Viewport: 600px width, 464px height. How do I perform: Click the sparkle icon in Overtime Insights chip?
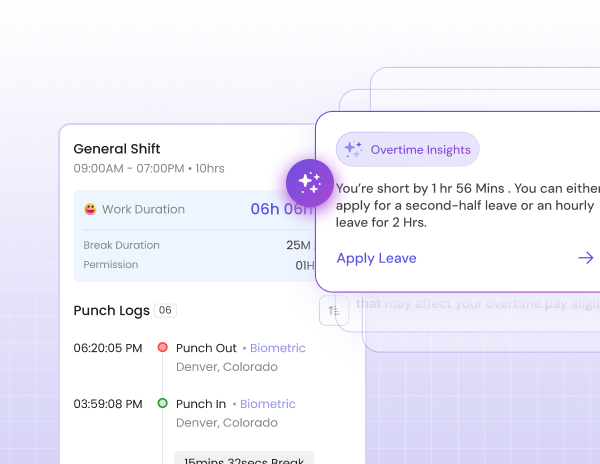click(x=353, y=149)
